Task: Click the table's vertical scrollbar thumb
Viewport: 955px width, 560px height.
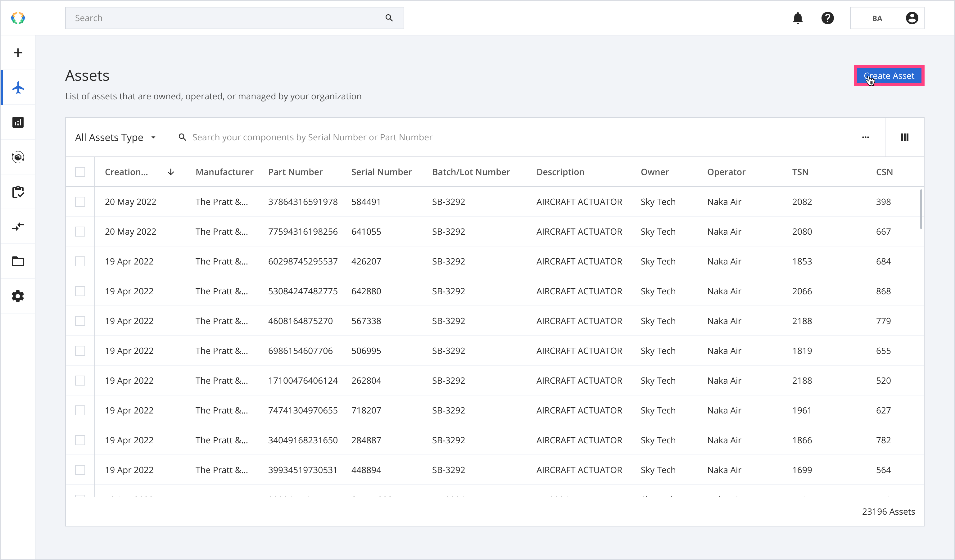Action: pyautogui.click(x=921, y=209)
